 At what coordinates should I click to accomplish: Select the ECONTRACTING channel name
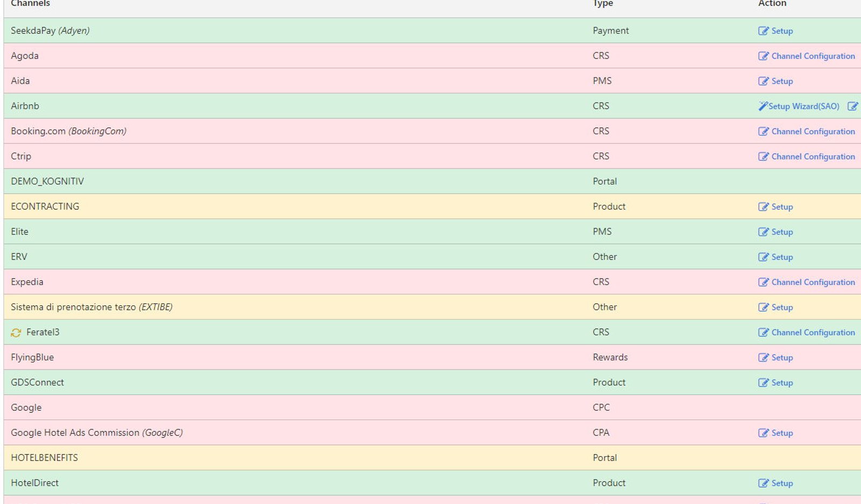[45, 207]
